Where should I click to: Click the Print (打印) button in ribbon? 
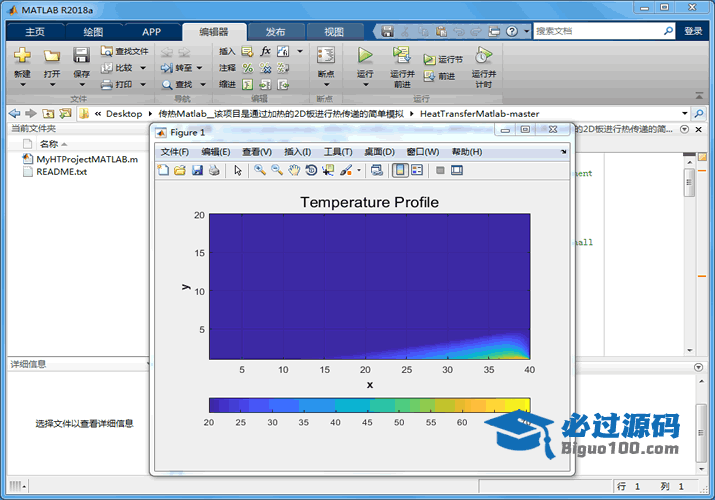(117, 84)
